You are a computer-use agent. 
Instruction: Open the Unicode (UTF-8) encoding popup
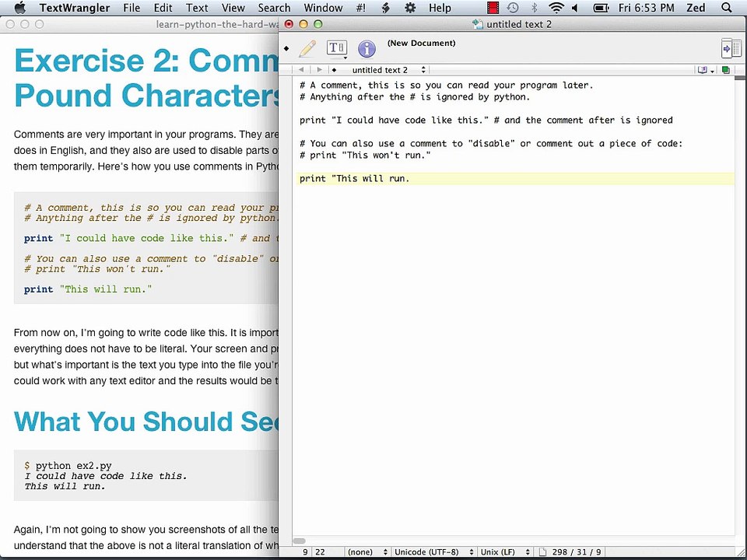[433, 552]
